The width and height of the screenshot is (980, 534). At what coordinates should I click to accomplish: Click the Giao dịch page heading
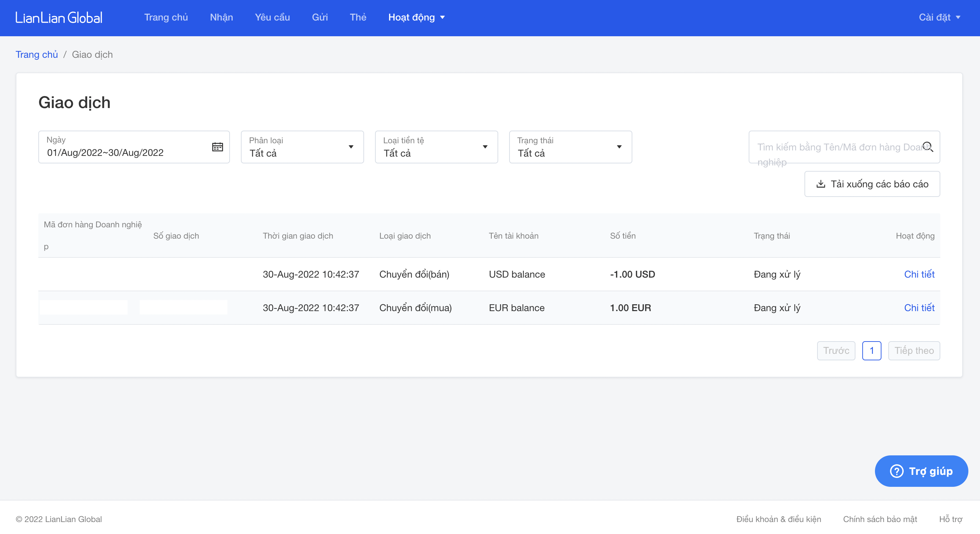[74, 103]
